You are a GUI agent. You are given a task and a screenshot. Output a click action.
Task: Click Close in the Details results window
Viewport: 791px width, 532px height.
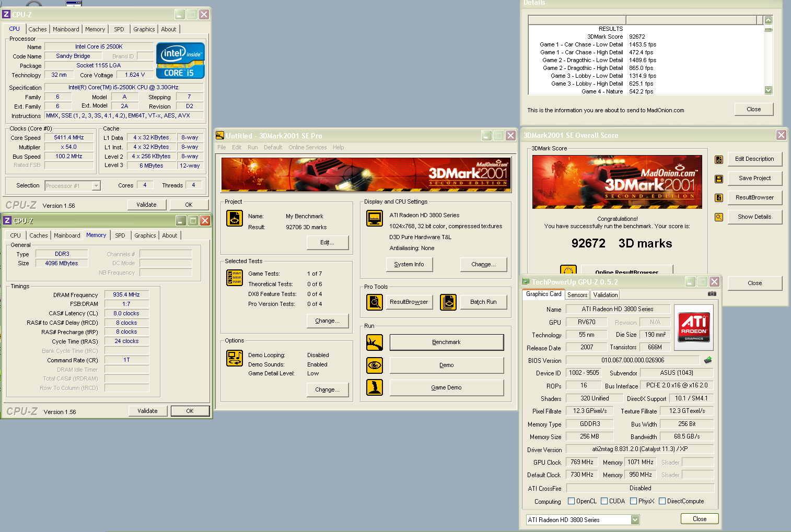(754, 110)
